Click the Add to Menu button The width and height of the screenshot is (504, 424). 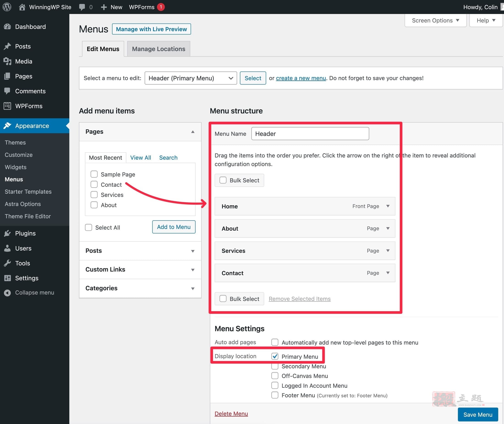[x=174, y=227]
